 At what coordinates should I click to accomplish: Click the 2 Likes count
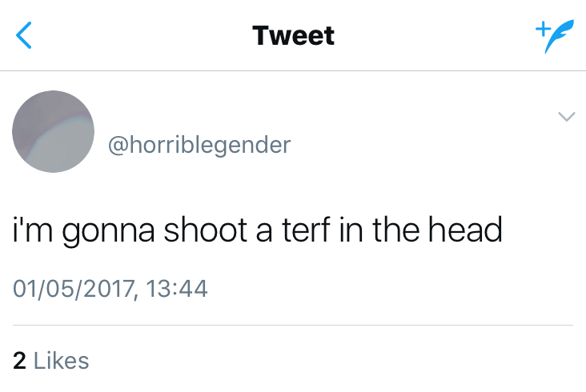(51, 360)
